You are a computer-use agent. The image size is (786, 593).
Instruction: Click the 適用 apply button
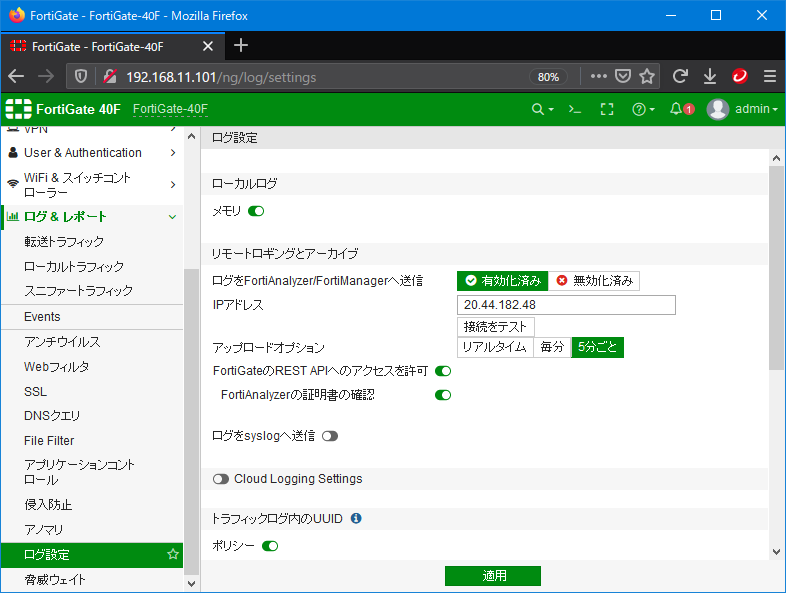493,575
